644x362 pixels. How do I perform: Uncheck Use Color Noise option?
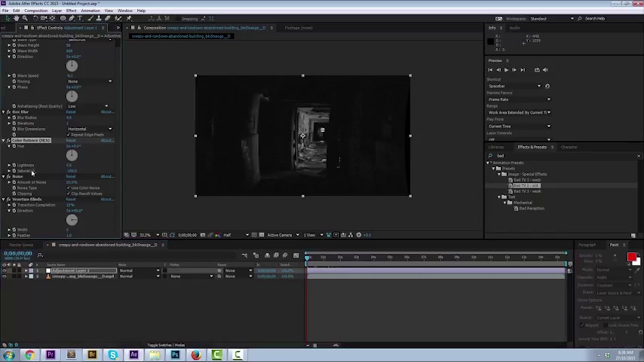coord(69,188)
